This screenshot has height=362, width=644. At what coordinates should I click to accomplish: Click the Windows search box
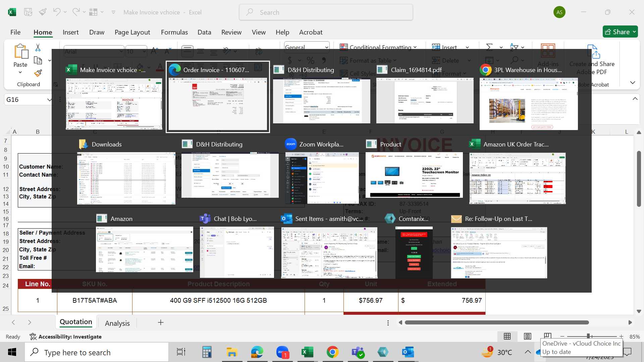coord(97,352)
